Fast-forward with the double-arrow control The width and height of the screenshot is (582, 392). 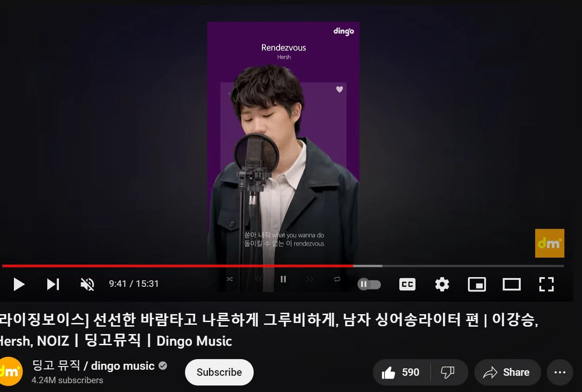(x=310, y=279)
